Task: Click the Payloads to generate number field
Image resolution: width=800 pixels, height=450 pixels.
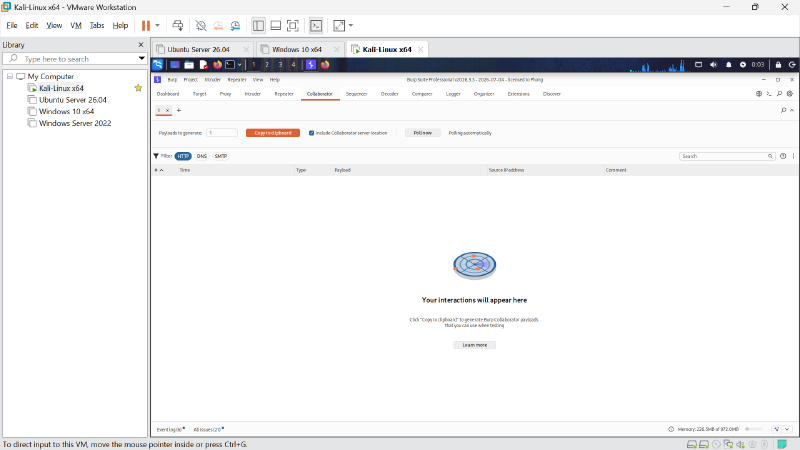Action: coord(222,133)
